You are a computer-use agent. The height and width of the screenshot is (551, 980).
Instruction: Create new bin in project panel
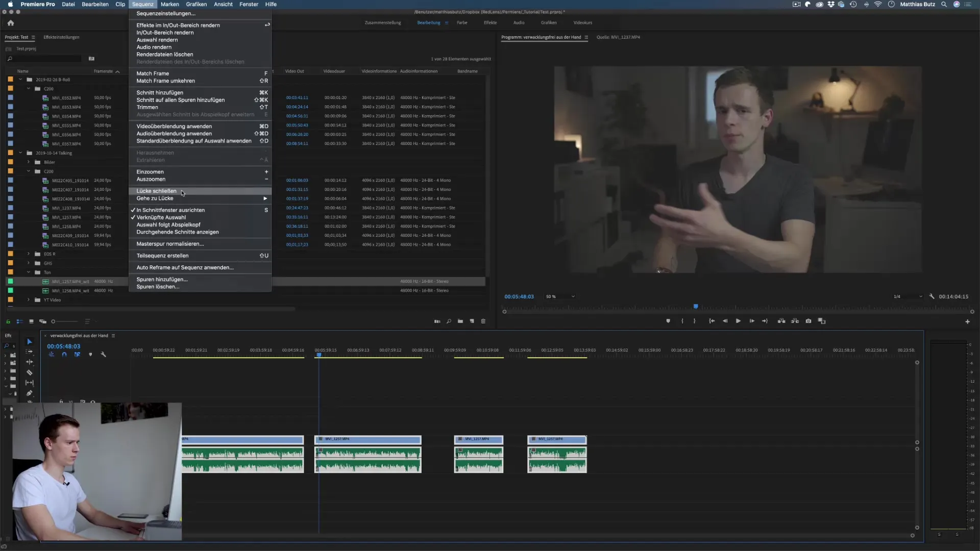pyautogui.click(x=460, y=321)
